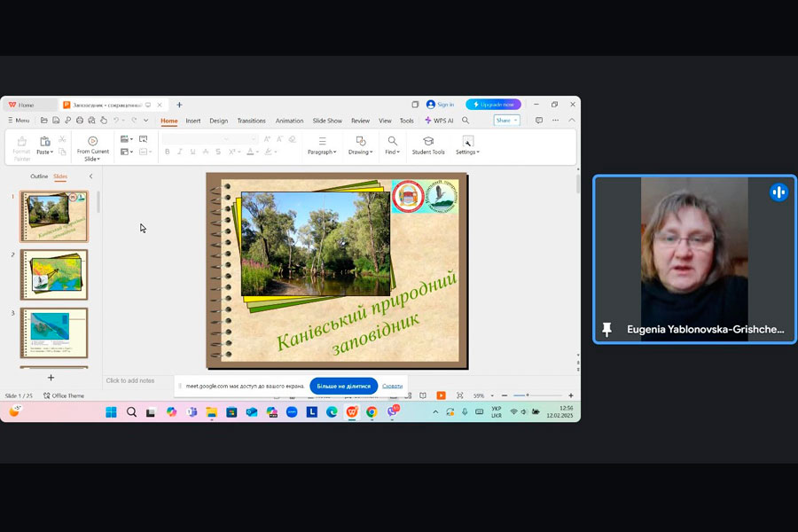Open the Find dropdown

392,152
